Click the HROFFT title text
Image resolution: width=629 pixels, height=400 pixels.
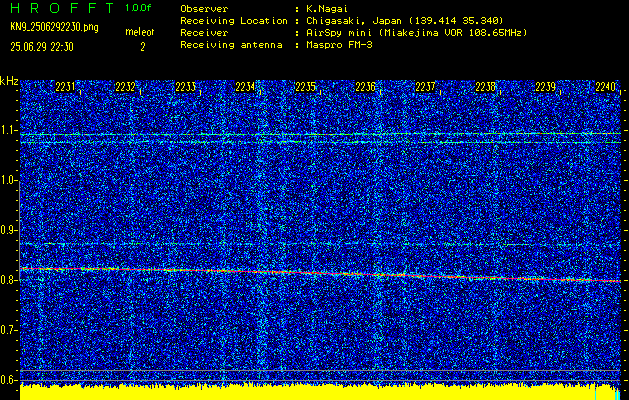click(x=62, y=8)
